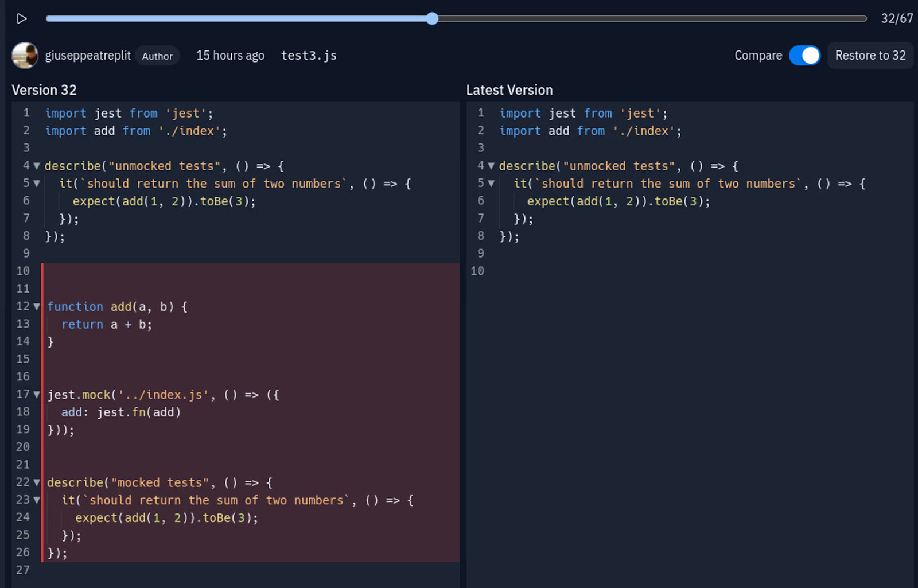Collapse the "unmocked tests" describe block in Version 32
The width and height of the screenshot is (918, 588).
tap(36, 166)
